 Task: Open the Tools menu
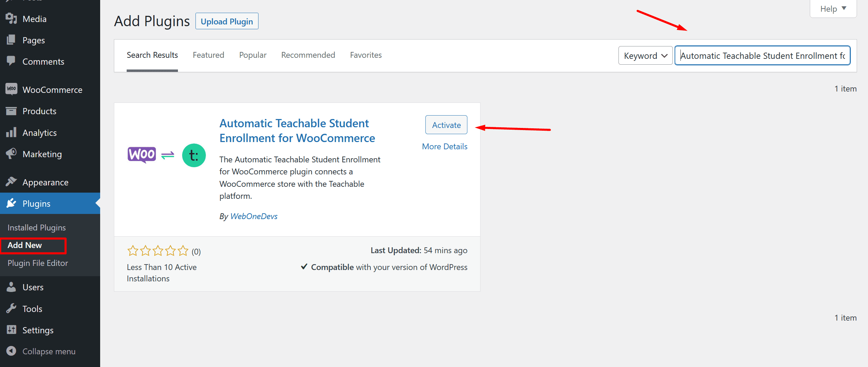pos(50,309)
